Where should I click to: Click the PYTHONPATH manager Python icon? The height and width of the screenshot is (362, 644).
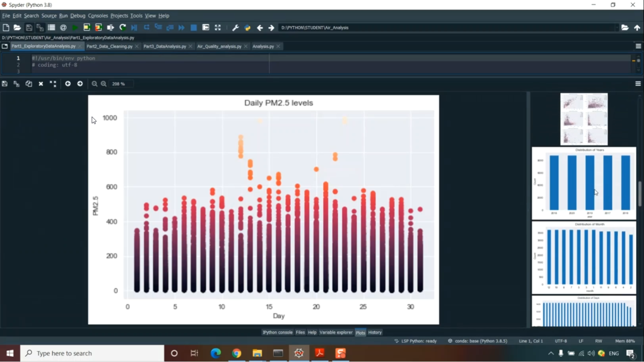pyautogui.click(x=247, y=27)
